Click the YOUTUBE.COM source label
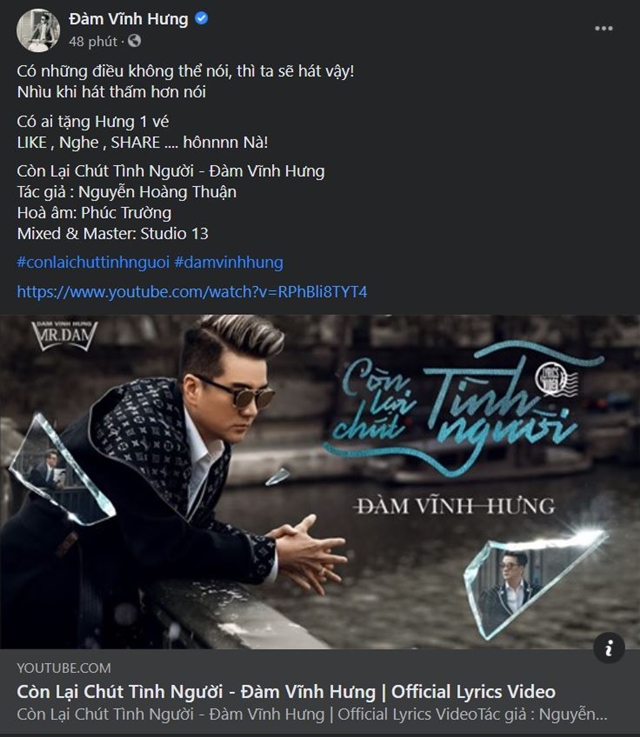This screenshot has height=737, width=640. [64, 668]
